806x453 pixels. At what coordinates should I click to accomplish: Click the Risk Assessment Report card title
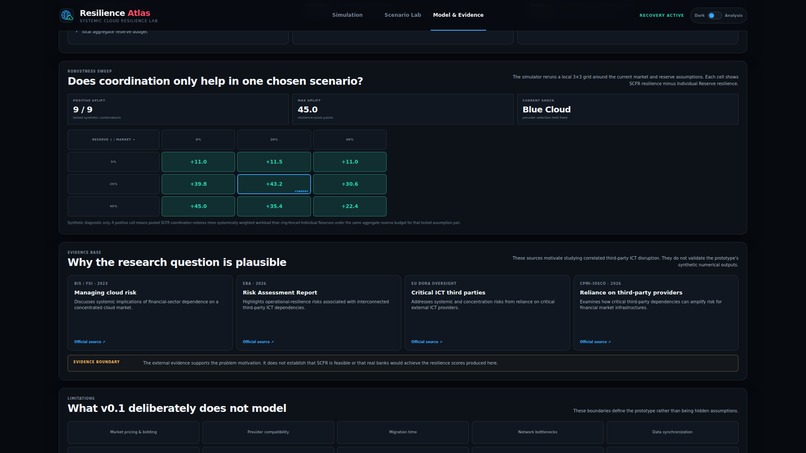280,292
